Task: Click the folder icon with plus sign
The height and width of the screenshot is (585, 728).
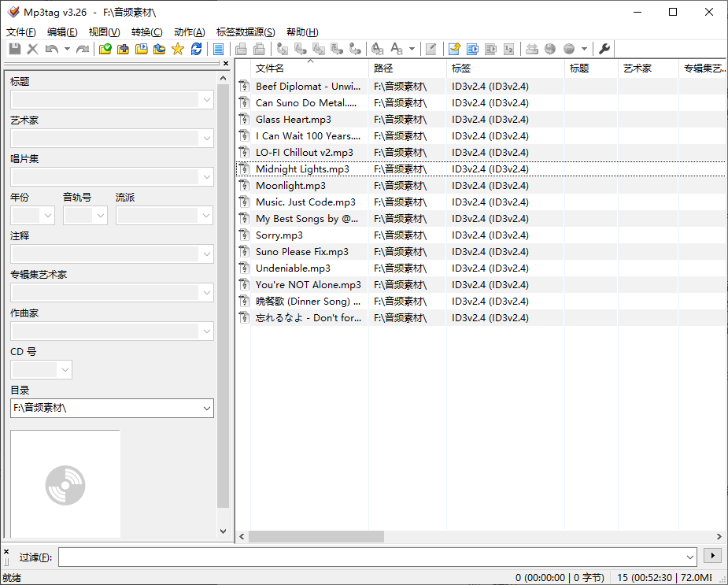Action: [x=123, y=49]
